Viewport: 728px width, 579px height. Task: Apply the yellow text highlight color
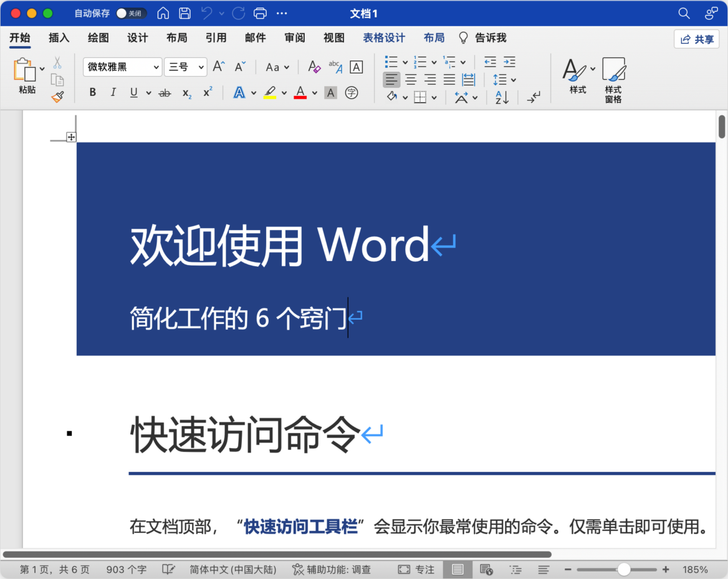tap(270, 92)
